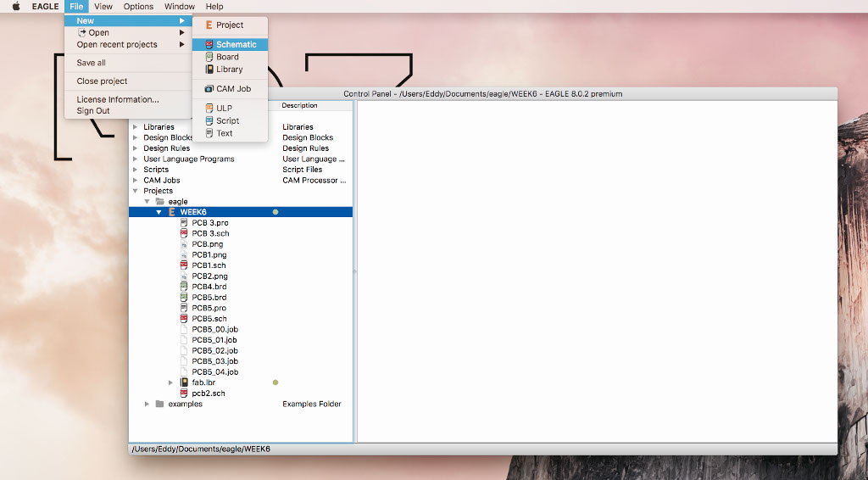The height and width of the screenshot is (480, 868).
Task: Click the Text icon in New submenu
Action: point(209,133)
